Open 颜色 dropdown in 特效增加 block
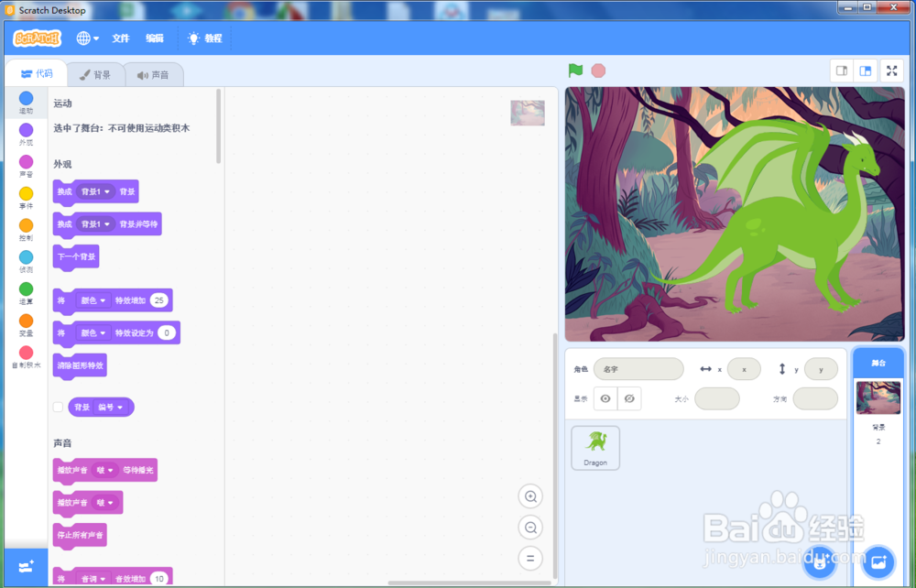Image resolution: width=916 pixels, height=588 pixels. click(93, 300)
